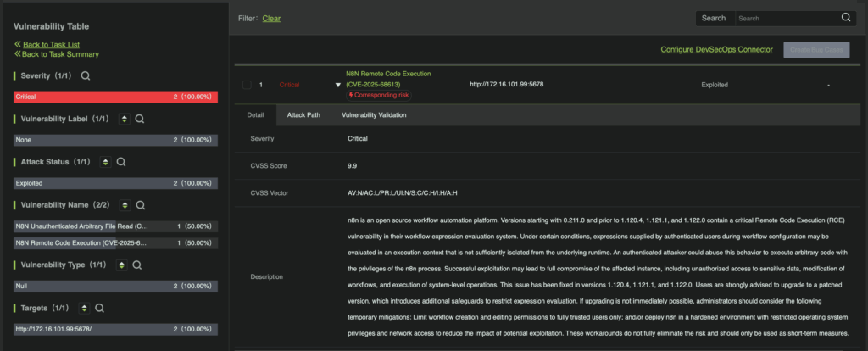Viewport: 868px width, 351px height.
Task: Click into the Search input field
Action: coord(786,18)
